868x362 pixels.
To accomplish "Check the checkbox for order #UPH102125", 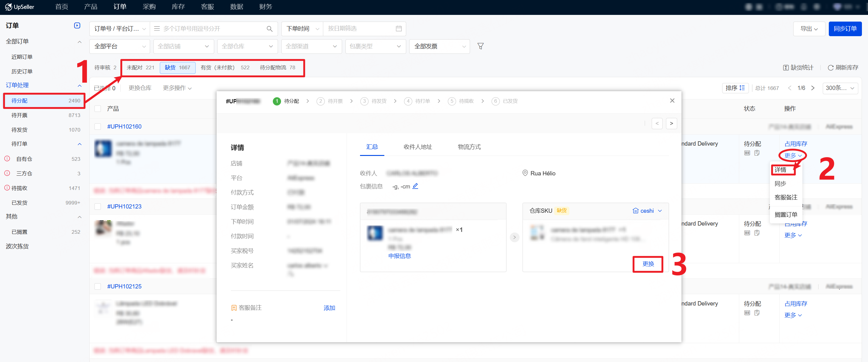I will pos(98,286).
